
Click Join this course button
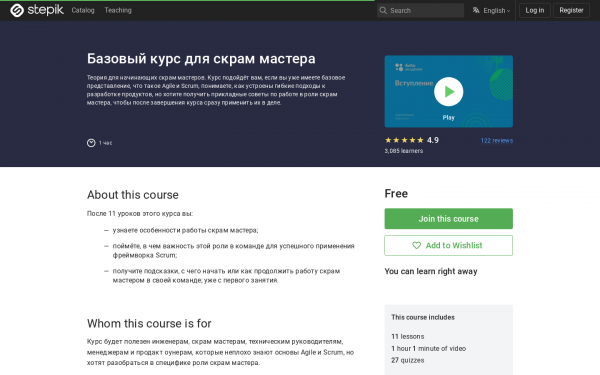[x=448, y=218]
